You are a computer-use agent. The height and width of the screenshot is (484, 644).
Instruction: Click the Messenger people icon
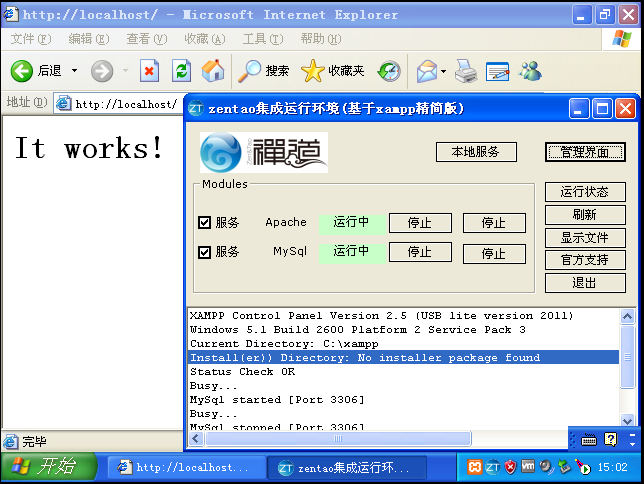pyautogui.click(x=530, y=71)
